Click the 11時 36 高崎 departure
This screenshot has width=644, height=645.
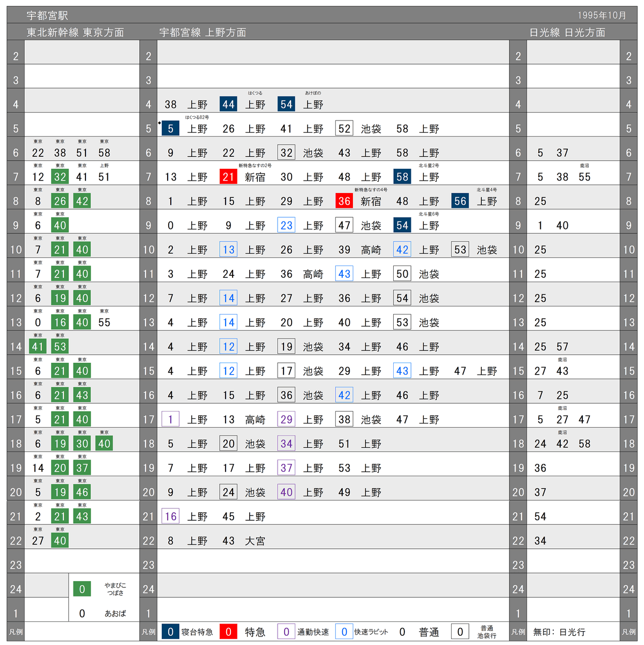(286, 274)
